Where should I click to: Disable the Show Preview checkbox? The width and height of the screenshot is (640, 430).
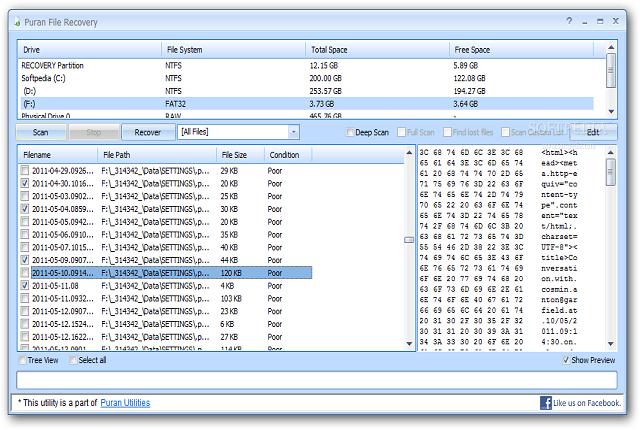point(568,360)
